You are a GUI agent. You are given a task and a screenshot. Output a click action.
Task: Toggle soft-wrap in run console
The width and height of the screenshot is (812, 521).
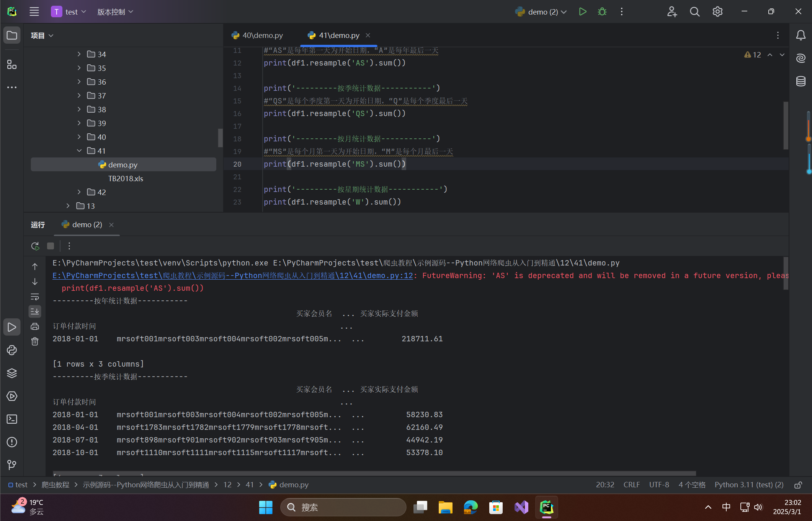(x=35, y=297)
